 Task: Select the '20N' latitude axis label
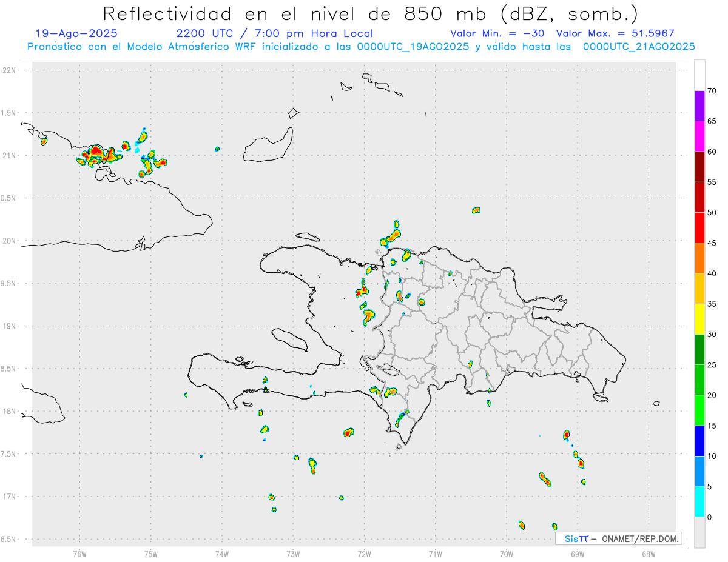[x=10, y=241]
